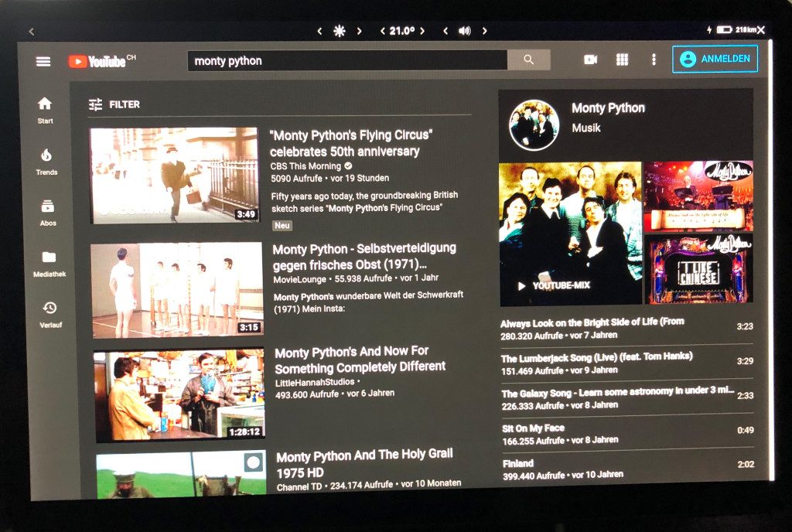Click the 3:49 duration badge
The image size is (792, 532).
(x=246, y=214)
